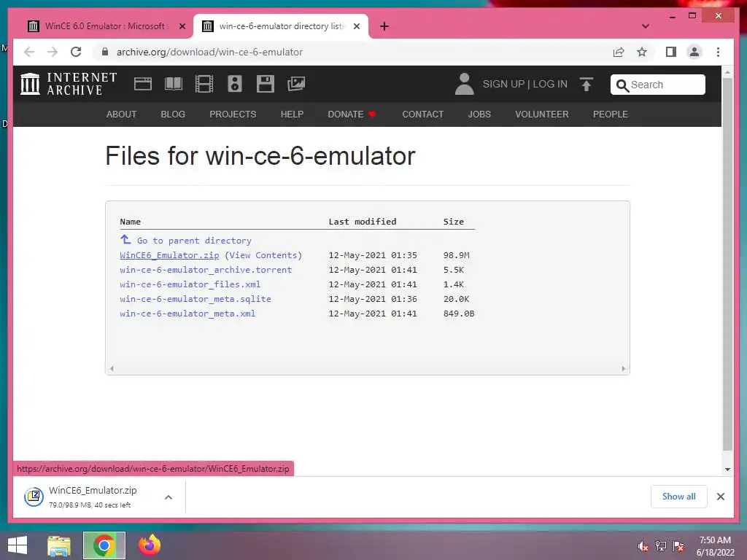Open a new tab with plus button
Viewport: 747px width, 560px height.
coord(384,26)
